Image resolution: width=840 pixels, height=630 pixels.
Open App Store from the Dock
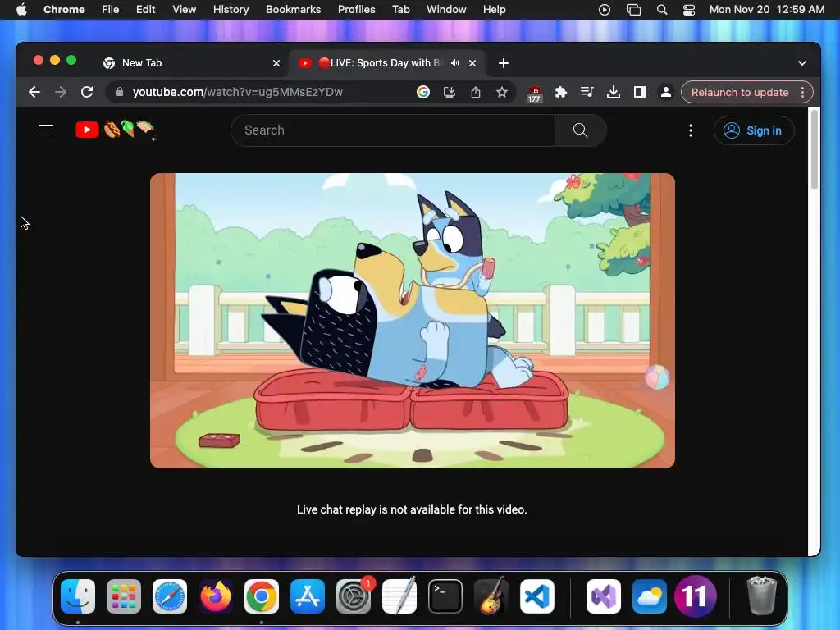pos(308,596)
